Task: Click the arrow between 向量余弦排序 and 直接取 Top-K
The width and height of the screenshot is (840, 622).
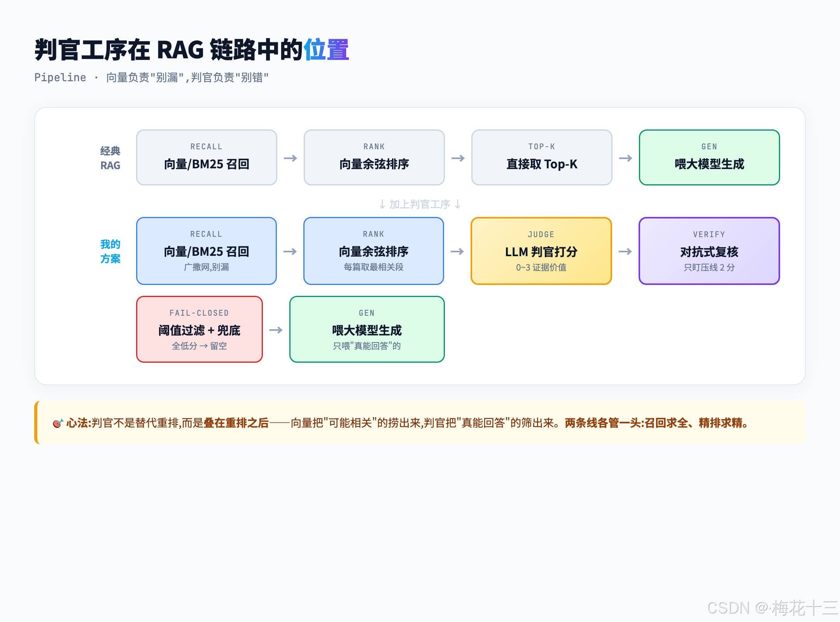Action: coord(458,158)
